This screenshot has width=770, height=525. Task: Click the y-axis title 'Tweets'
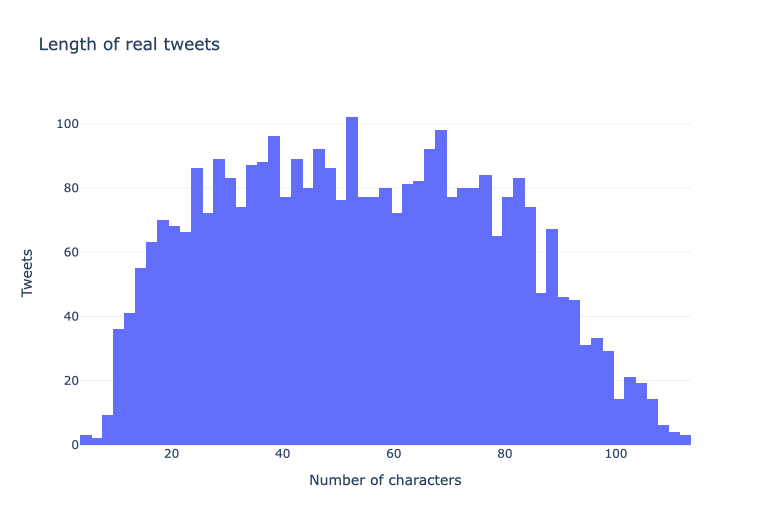click(x=27, y=273)
